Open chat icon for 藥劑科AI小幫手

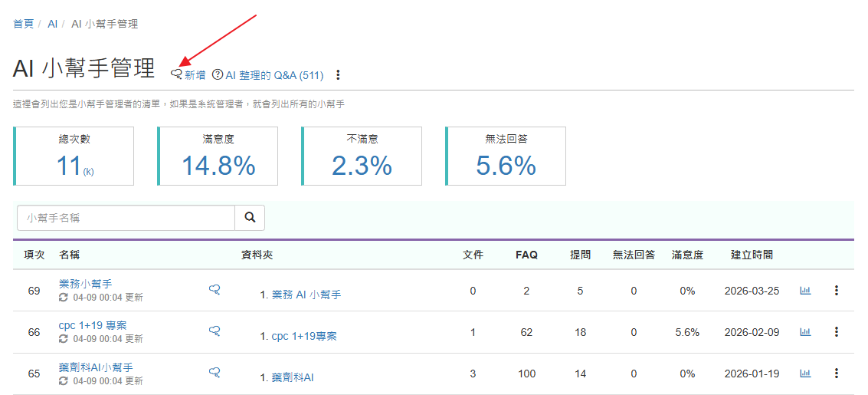pos(215,372)
